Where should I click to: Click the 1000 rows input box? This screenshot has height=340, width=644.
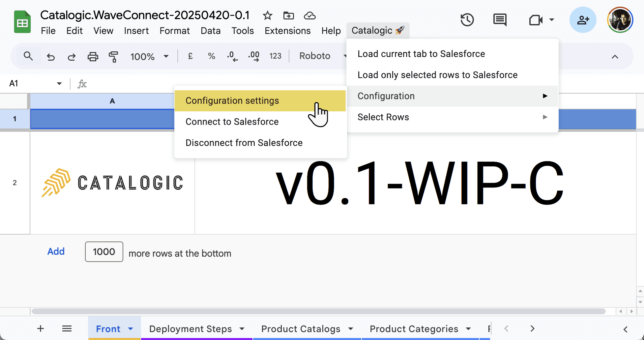[x=104, y=252]
